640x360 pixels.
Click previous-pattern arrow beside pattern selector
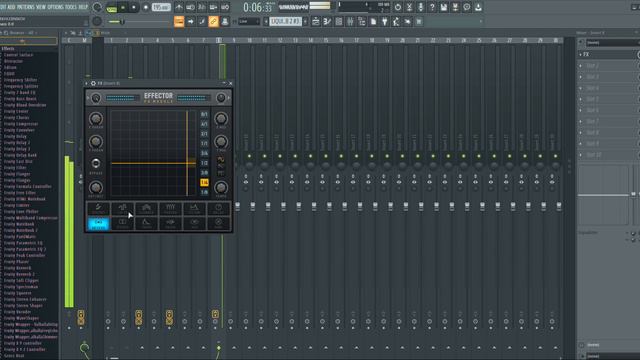266,22
